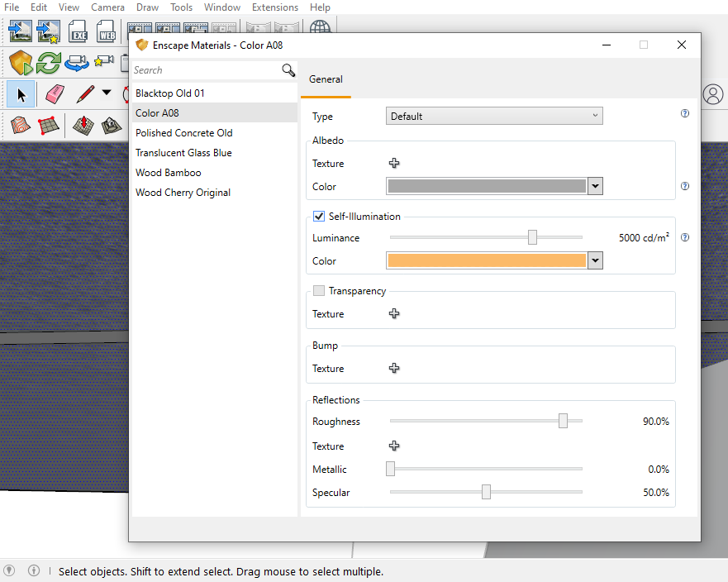
Task: Click the Metallic slider handle
Action: [x=391, y=469]
